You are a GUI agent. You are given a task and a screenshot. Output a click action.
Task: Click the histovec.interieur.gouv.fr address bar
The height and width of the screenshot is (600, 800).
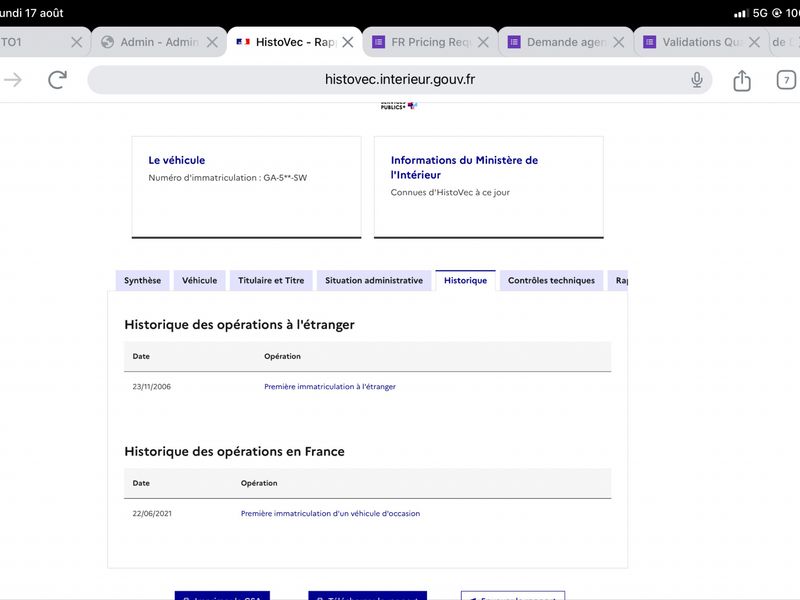pos(399,80)
